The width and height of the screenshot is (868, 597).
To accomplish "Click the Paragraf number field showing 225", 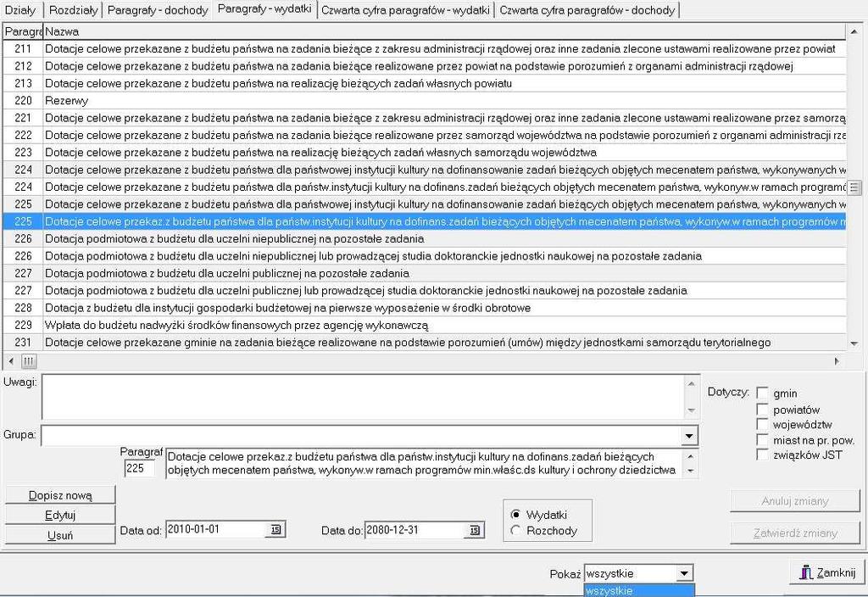I will (140, 468).
